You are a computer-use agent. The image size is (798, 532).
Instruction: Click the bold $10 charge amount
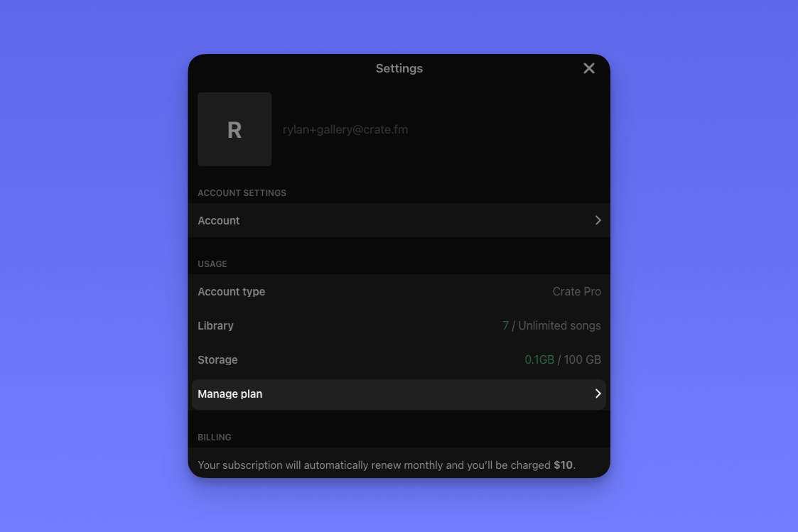pos(563,465)
